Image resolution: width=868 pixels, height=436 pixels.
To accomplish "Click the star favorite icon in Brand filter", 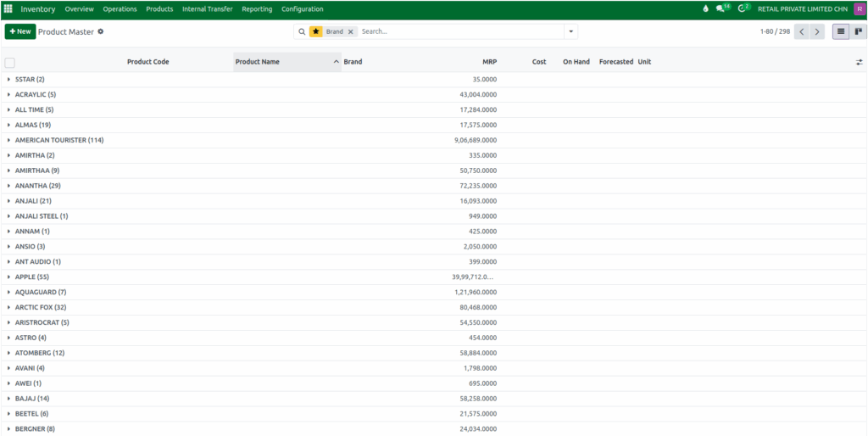I will [315, 31].
